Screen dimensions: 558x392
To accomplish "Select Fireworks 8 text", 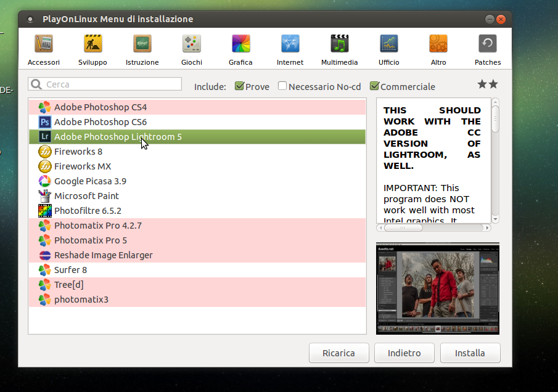I will click(x=78, y=152).
